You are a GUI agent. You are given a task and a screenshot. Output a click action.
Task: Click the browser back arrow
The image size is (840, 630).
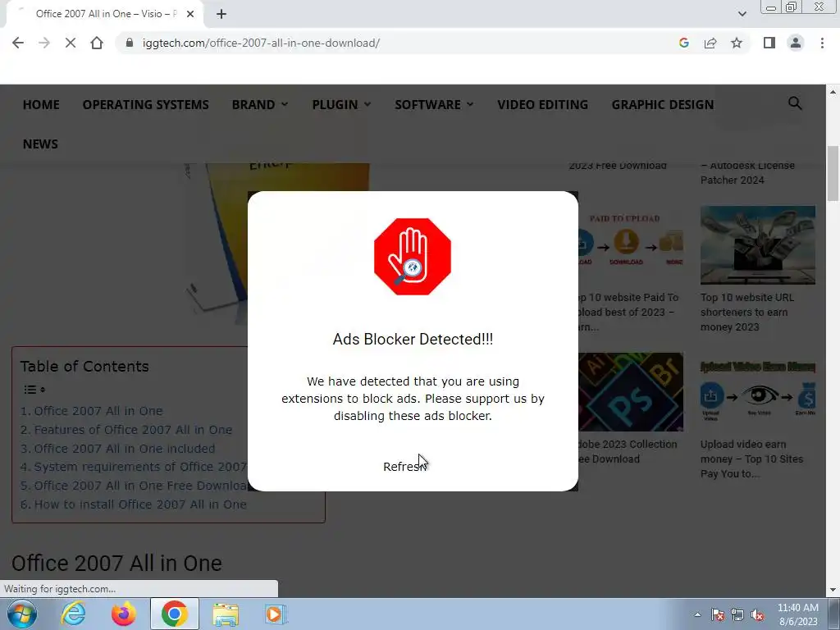[18, 43]
